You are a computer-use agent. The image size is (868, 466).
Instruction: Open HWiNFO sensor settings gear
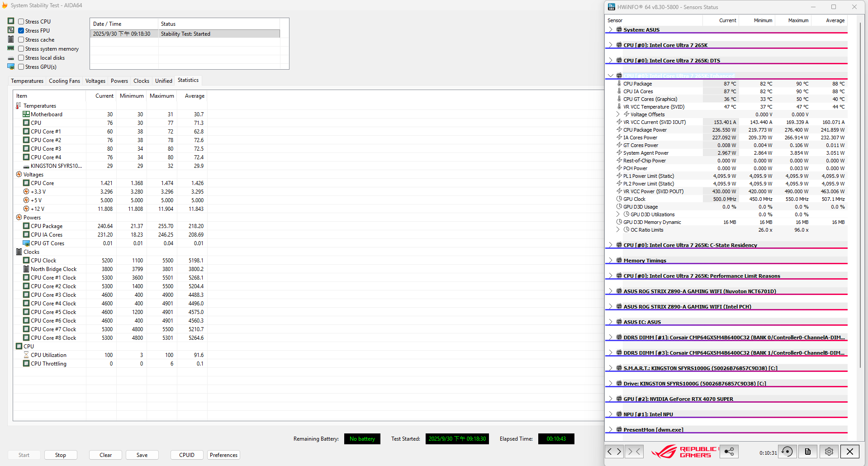pos(829,451)
